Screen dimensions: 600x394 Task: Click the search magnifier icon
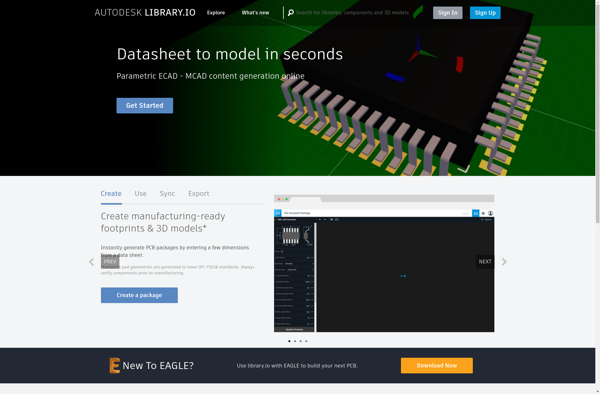coord(291,13)
